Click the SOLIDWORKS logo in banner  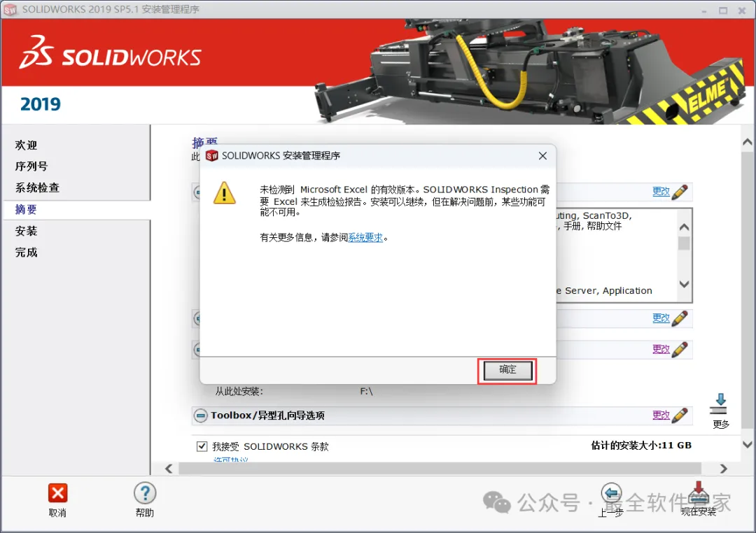110,52
